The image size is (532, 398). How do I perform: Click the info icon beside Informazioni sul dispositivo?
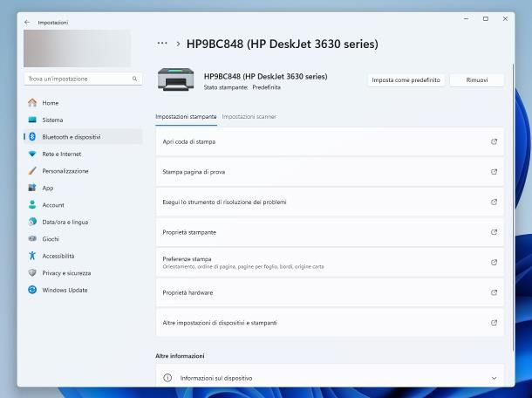pos(167,378)
